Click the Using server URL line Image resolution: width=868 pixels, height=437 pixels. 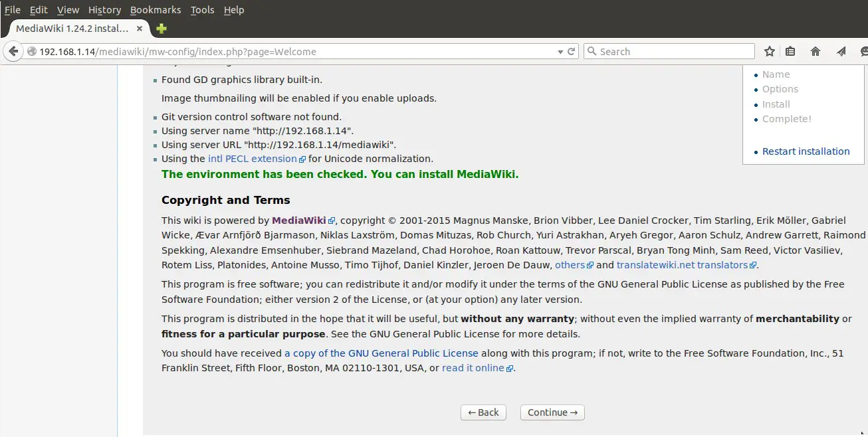[279, 145]
